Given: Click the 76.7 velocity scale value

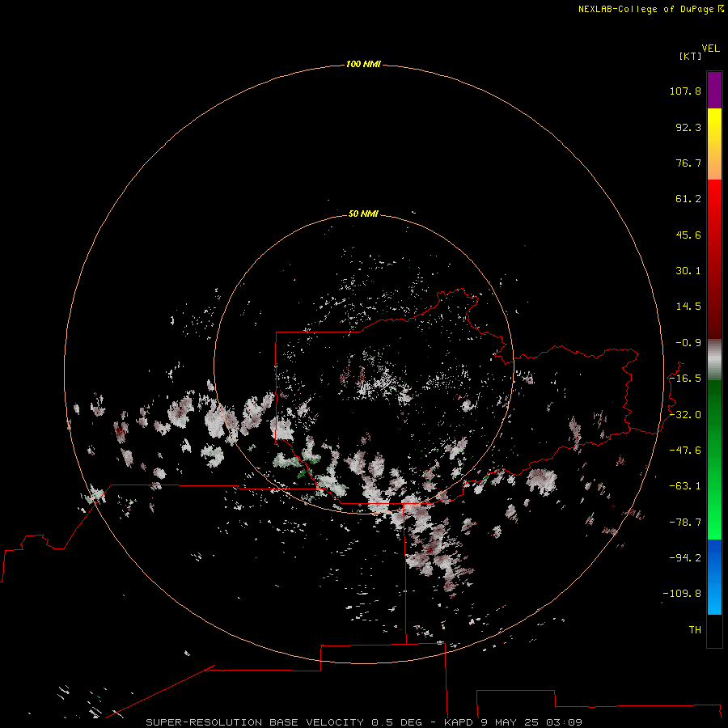Looking at the screenshot, I should [x=688, y=163].
